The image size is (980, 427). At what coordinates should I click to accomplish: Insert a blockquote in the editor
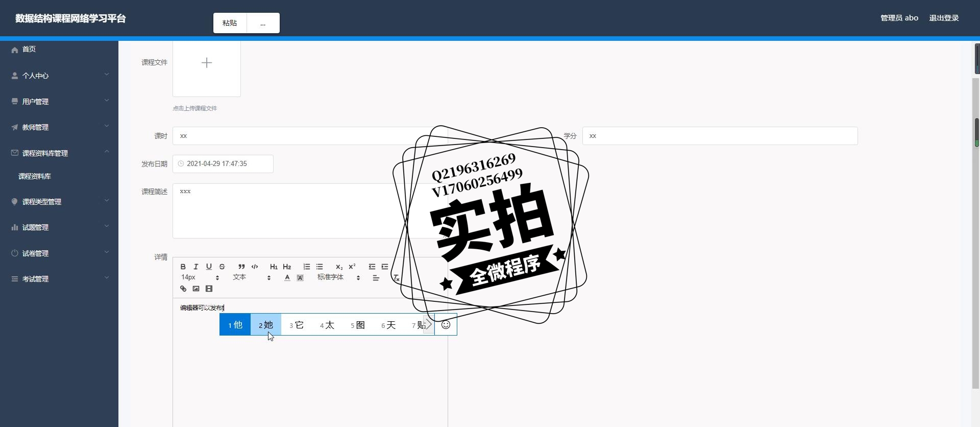pos(241,267)
